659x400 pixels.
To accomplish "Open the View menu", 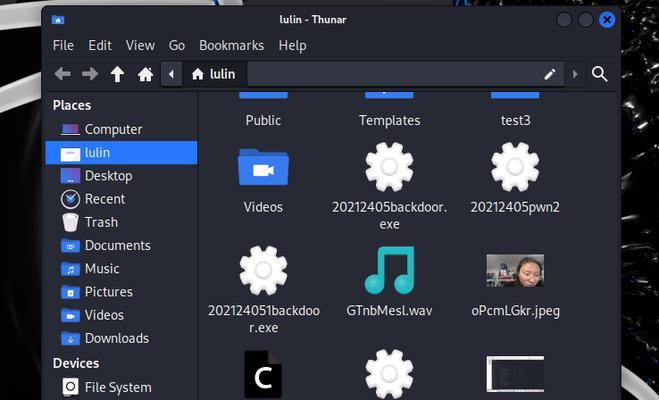I will (140, 45).
